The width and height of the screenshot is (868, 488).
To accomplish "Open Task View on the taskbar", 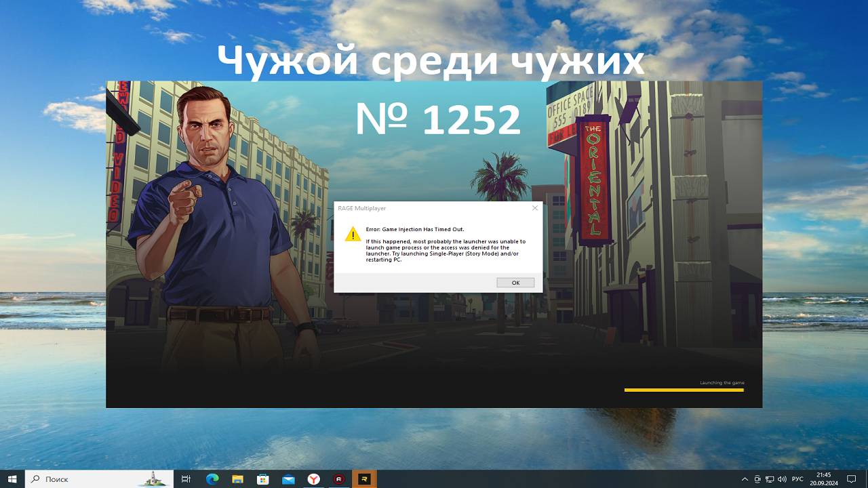I will pyautogui.click(x=186, y=479).
